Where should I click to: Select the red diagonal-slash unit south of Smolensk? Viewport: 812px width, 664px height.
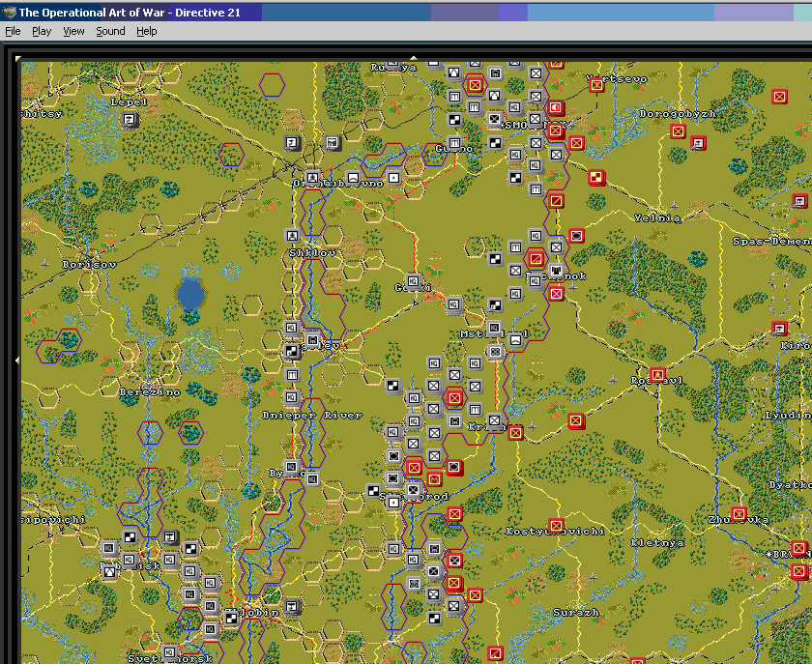point(556,200)
